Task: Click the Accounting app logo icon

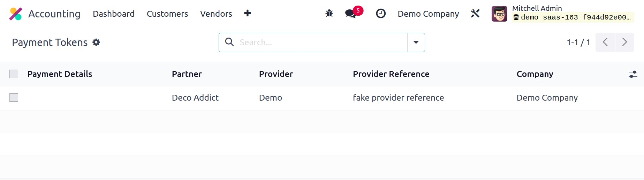Action: click(16, 14)
